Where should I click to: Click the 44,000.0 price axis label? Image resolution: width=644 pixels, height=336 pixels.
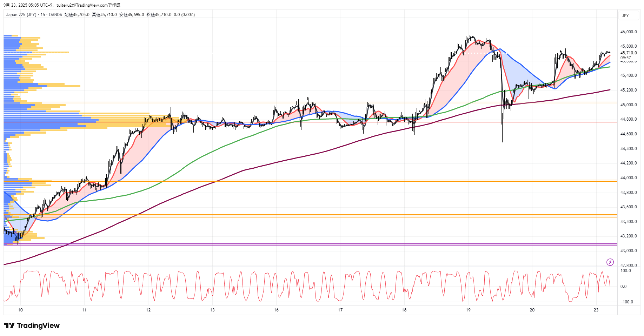[x=629, y=178]
